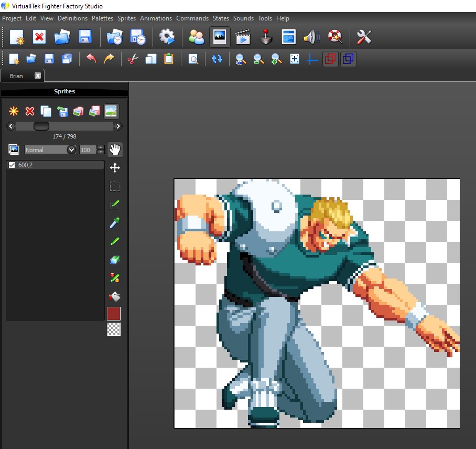
Task: Select the eyedropper color picker tool
Action: pos(114,223)
